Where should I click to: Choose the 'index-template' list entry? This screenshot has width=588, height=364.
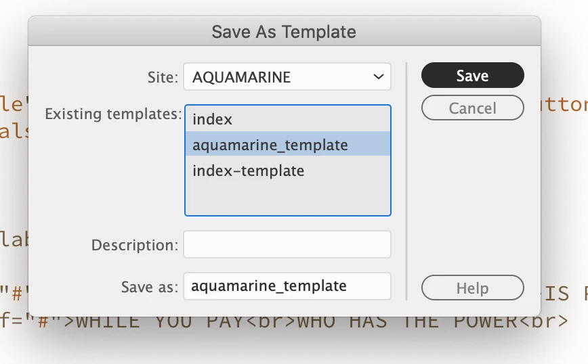248,170
